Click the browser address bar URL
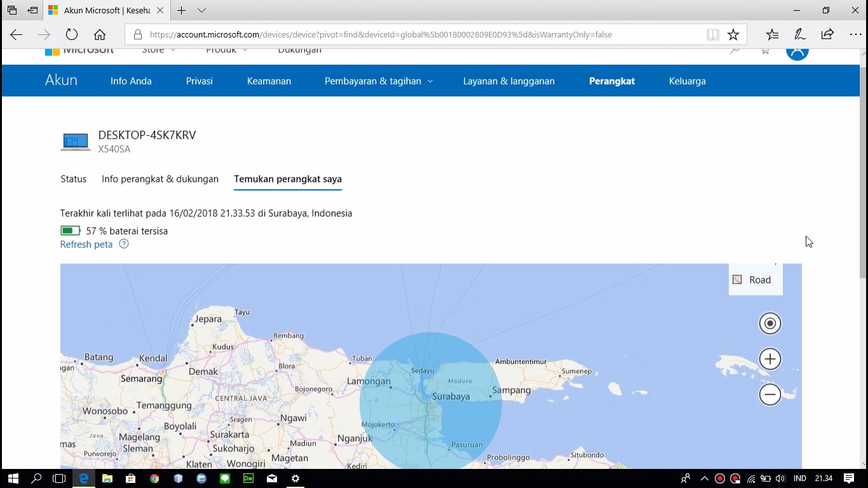This screenshot has height=488, width=868. click(381, 35)
